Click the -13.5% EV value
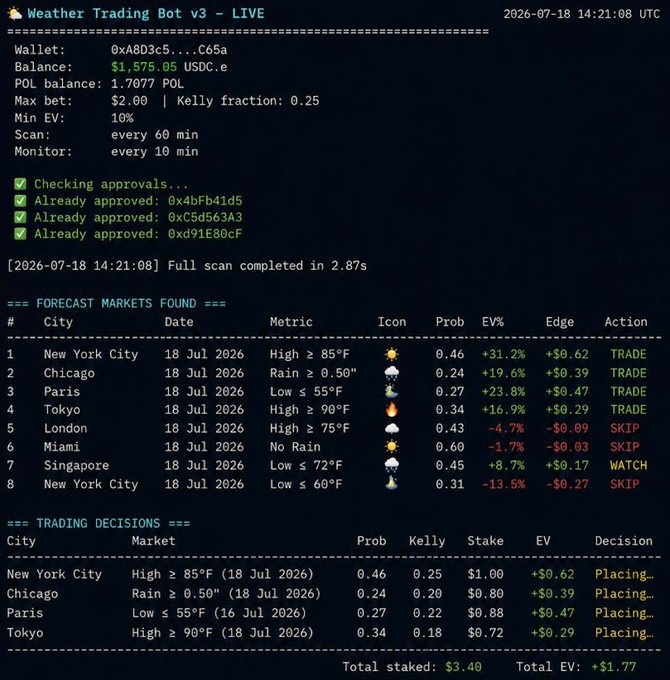670x680 pixels. click(503, 484)
